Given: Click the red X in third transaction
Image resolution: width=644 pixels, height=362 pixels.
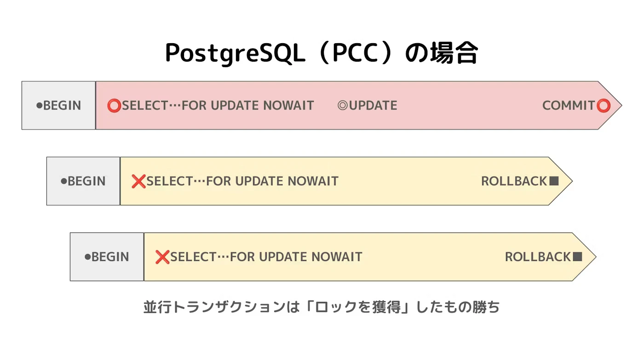Looking at the screenshot, I should pyautogui.click(x=162, y=257).
